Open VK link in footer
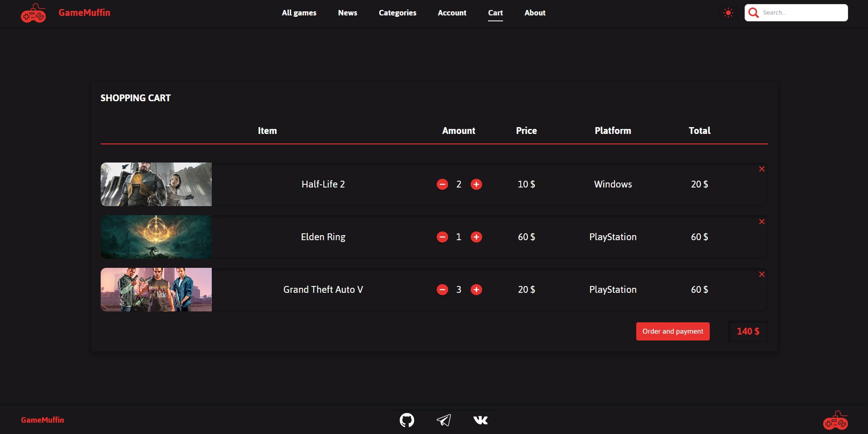This screenshot has width=868, height=434. 481,420
